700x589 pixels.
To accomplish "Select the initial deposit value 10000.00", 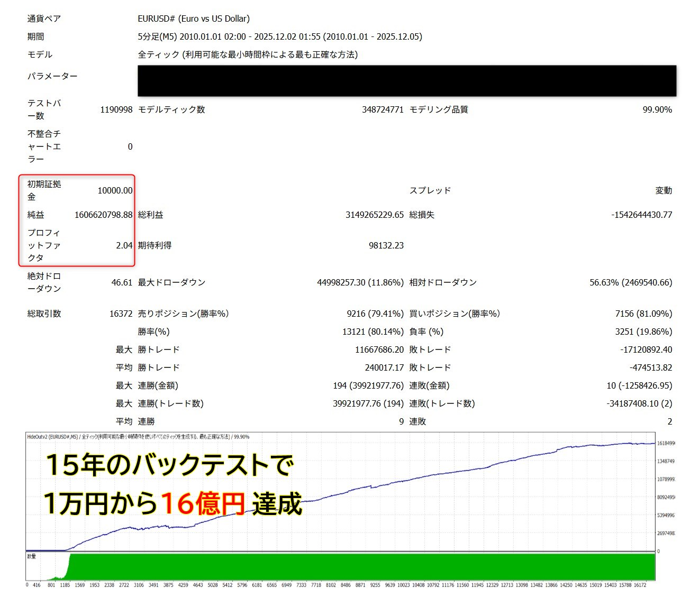I will pos(115,190).
